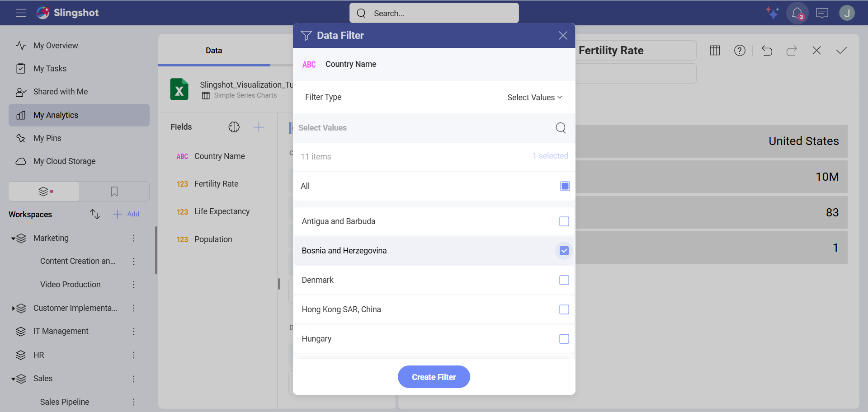Collapse the Sales workspace
The height and width of the screenshot is (412, 868).
[14, 379]
